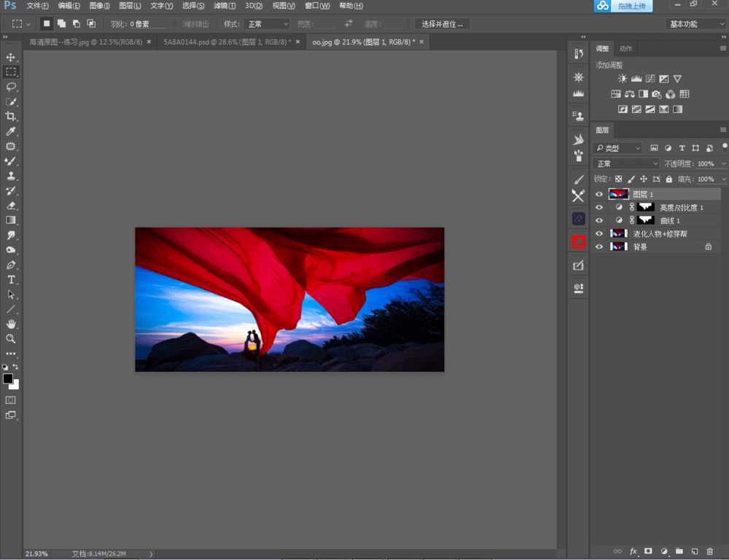This screenshot has height=560, width=729.
Task: Activate the Zoom tool
Action: (11, 339)
